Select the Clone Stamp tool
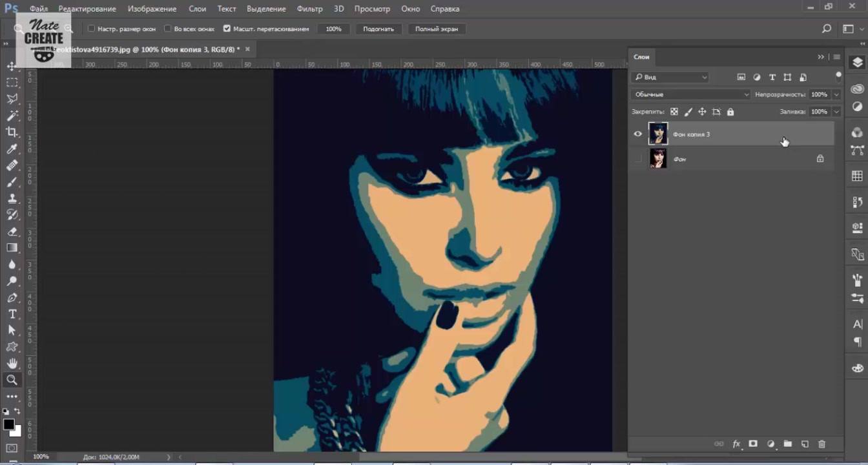The height and width of the screenshot is (465, 868). point(12,198)
